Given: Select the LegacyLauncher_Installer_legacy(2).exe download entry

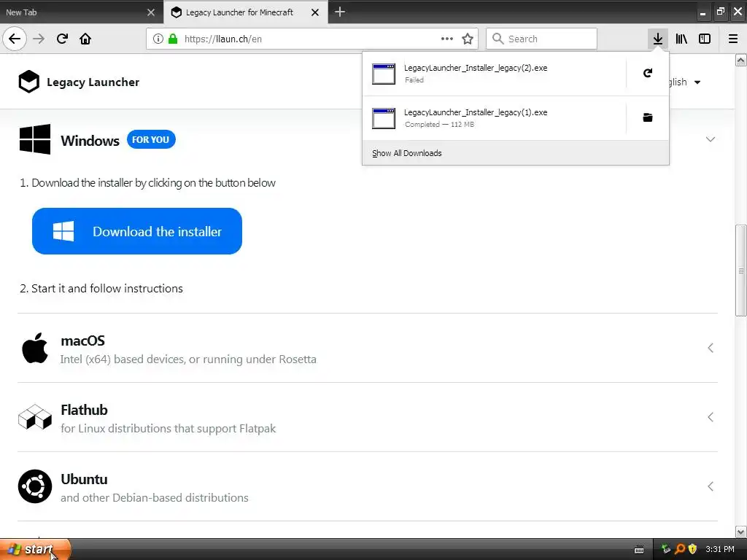Looking at the screenshot, I should (494, 74).
